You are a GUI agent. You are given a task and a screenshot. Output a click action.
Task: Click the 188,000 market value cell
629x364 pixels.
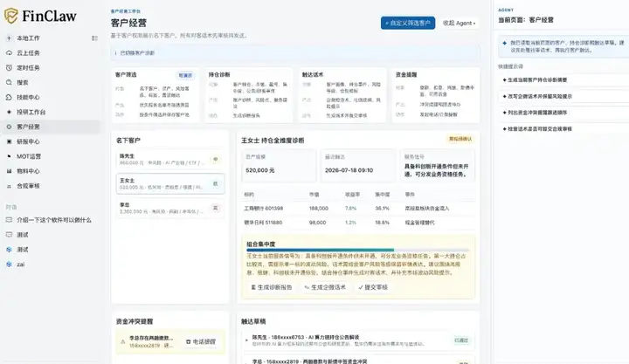click(319, 209)
